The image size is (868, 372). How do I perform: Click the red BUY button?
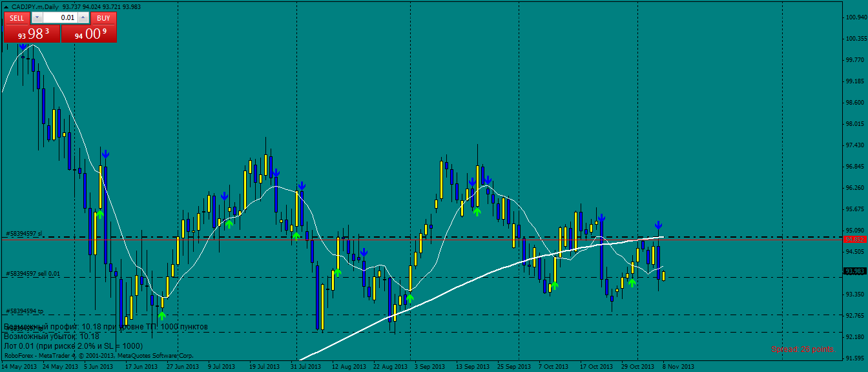[103, 18]
